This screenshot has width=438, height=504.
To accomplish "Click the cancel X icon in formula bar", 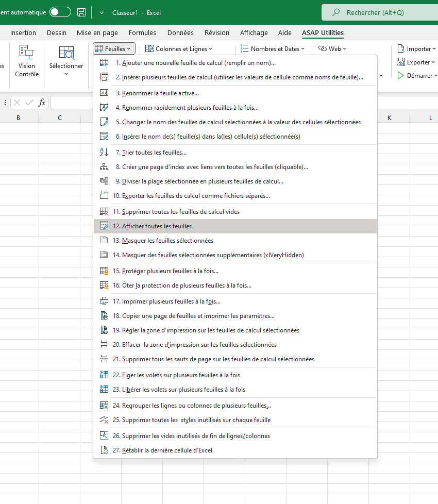I will click(17, 103).
